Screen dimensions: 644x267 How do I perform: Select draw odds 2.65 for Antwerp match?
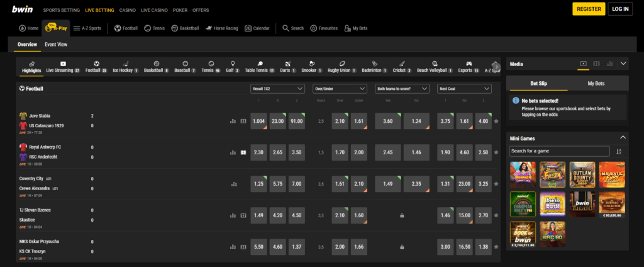[x=277, y=152]
